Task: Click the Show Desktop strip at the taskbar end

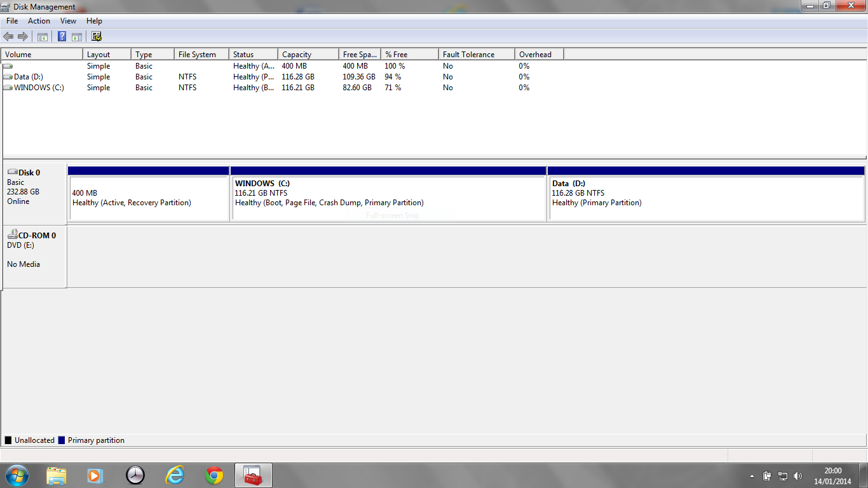Action: pyautogui.click(x=863, y=475)
